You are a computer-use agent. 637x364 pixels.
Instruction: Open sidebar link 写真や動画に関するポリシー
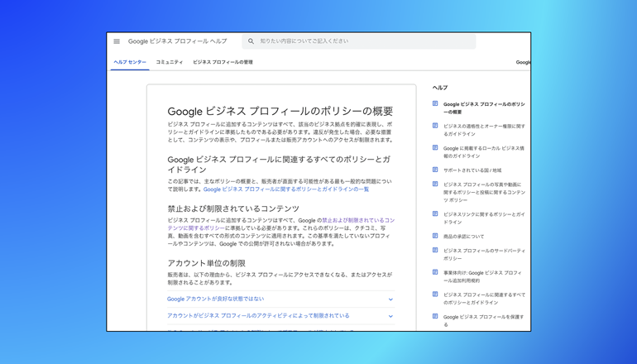click(x=484, y=192)
